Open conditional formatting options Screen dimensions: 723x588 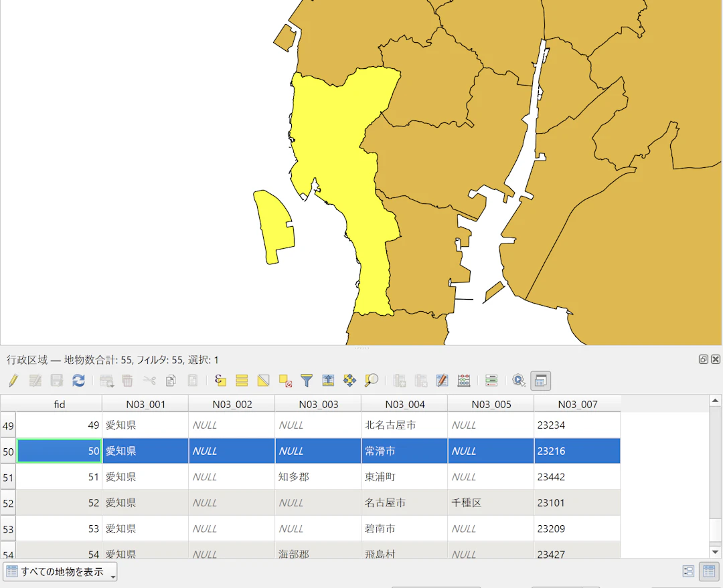(491, 381)
